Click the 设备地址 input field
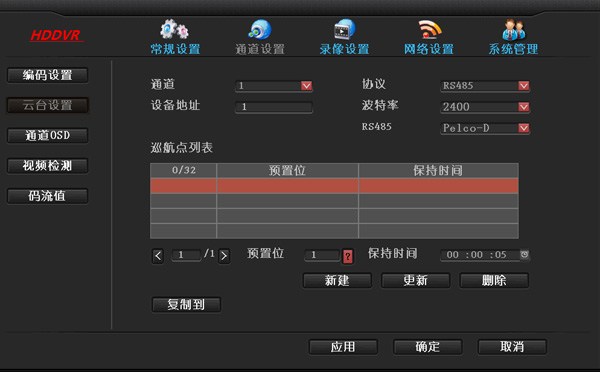600x372 pixels. (274, 107)
